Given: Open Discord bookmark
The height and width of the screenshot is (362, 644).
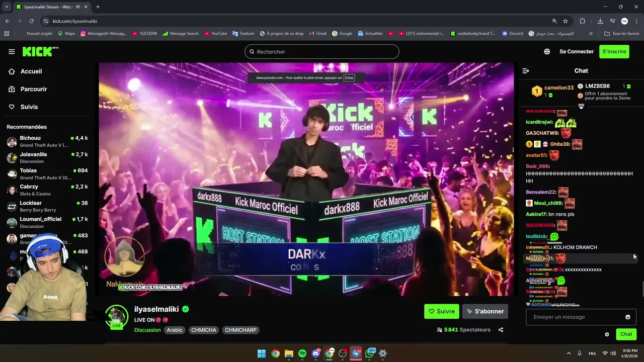Looking at the screenshot, I should [x=513, y=34].
